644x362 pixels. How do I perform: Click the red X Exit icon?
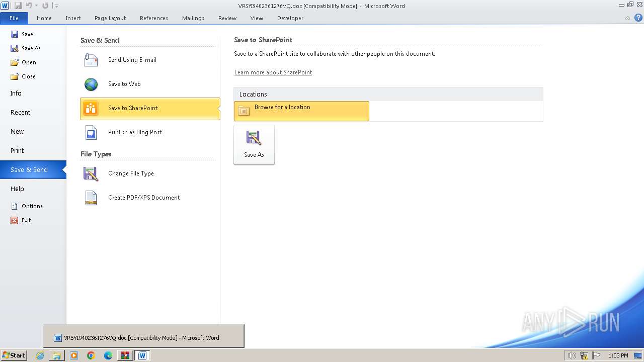tap(15, 220)
